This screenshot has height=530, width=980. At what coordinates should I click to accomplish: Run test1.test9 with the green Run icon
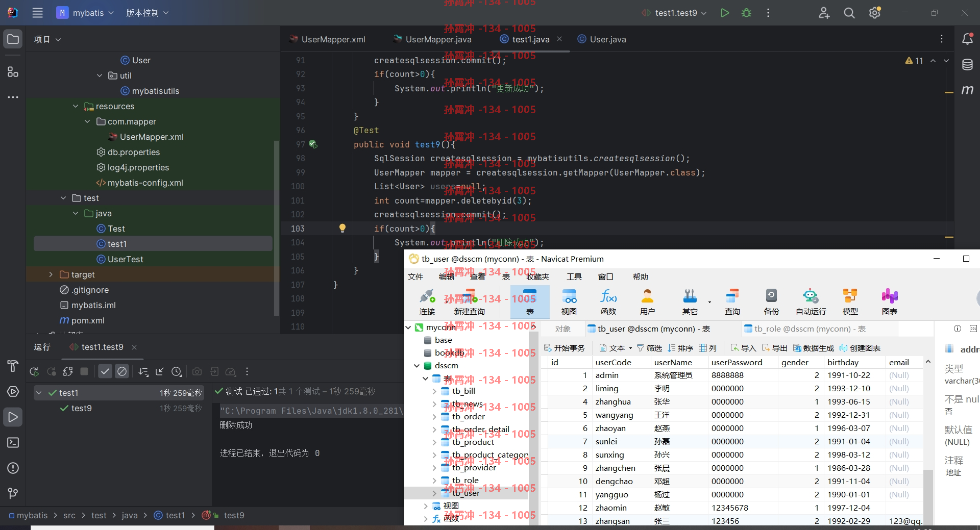pos(724,13)
